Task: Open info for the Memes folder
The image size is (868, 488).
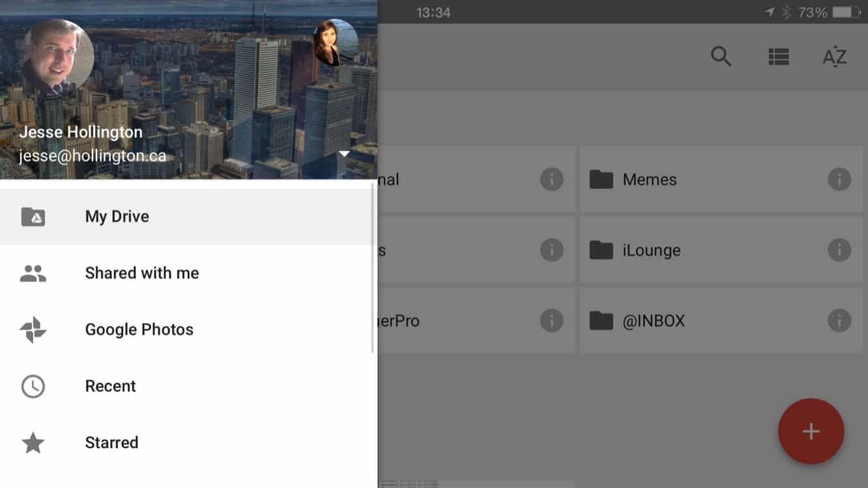Action: [839, 179]
